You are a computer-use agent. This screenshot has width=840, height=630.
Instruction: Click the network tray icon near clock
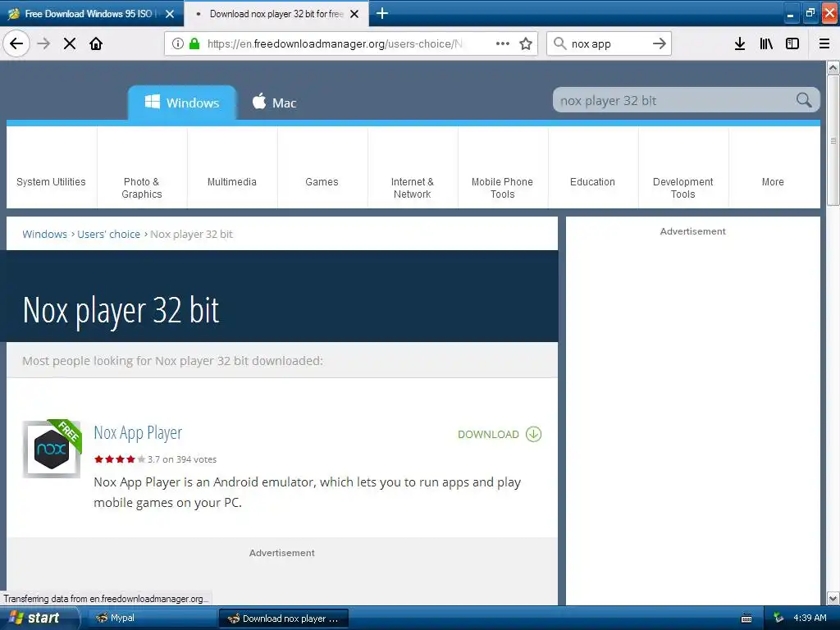(x=778, y=618)
